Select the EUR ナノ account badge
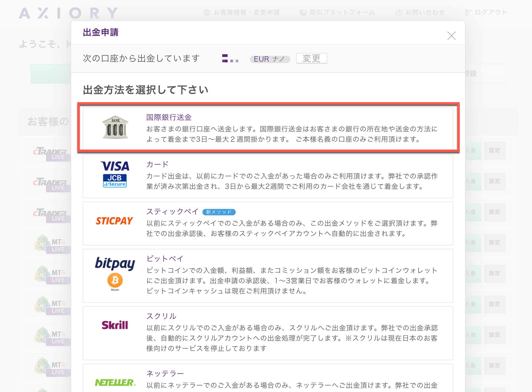Screen dimensions: 532x392 pos(270,59)
